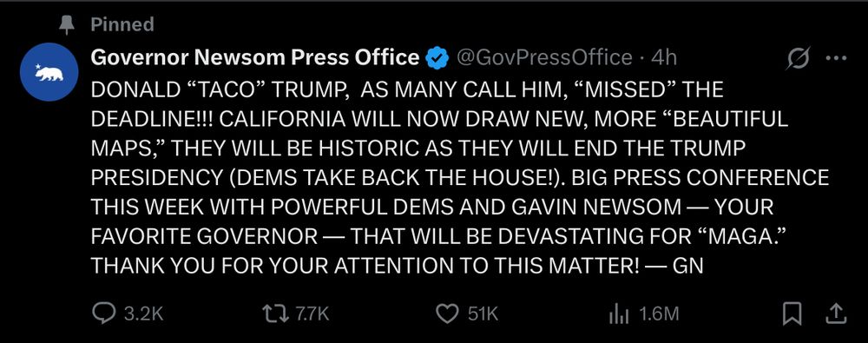
Task: Click the California bear profile avatar
Action: 49,72
